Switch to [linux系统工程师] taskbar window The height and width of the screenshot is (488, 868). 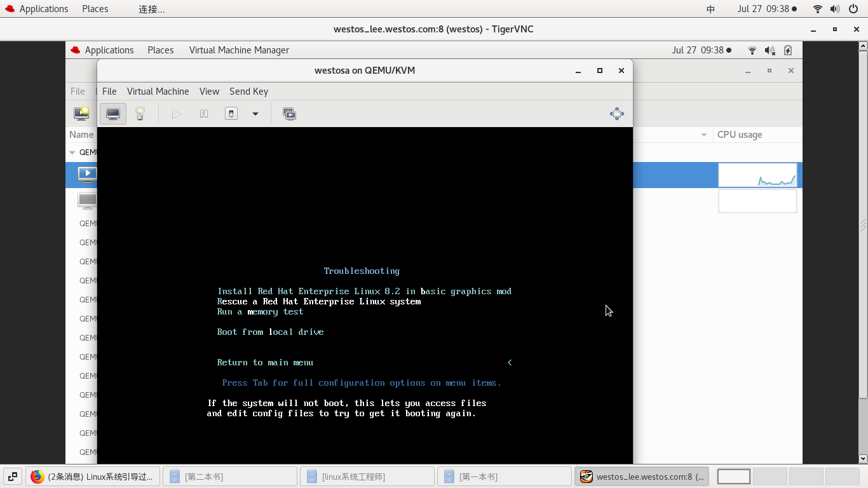click(367, 477)
